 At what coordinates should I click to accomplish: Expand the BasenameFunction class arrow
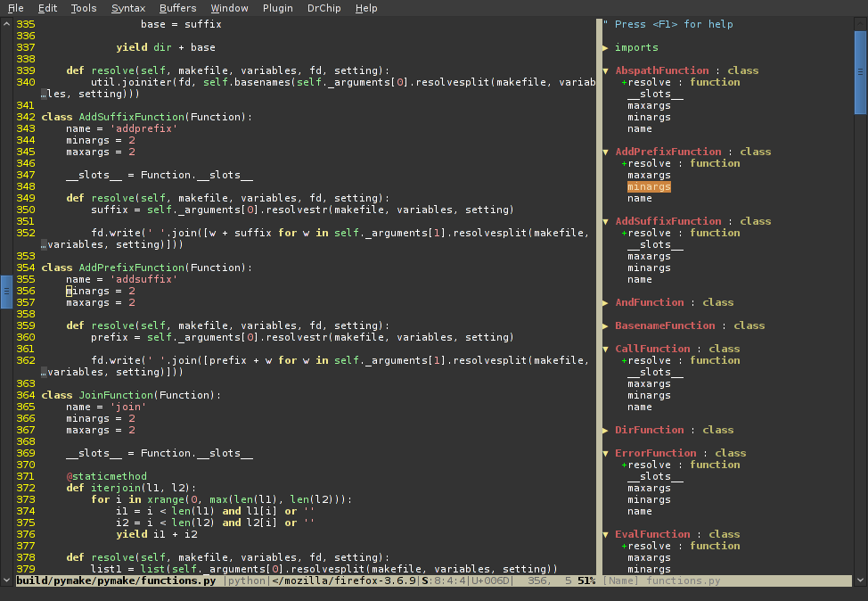click(x=606, y=325)
